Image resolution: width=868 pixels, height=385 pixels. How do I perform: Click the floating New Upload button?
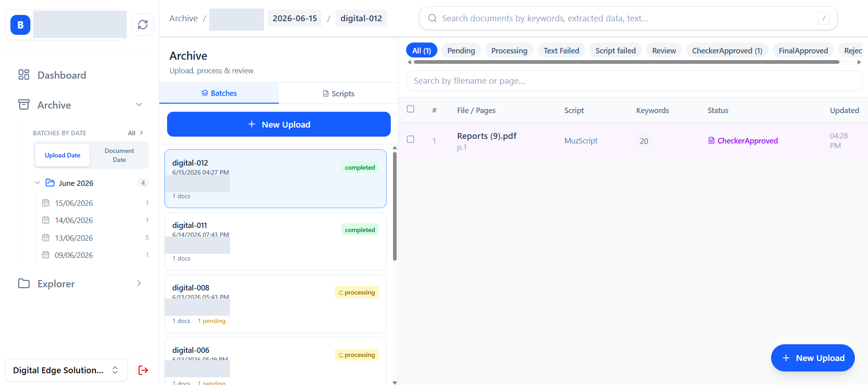813,358
